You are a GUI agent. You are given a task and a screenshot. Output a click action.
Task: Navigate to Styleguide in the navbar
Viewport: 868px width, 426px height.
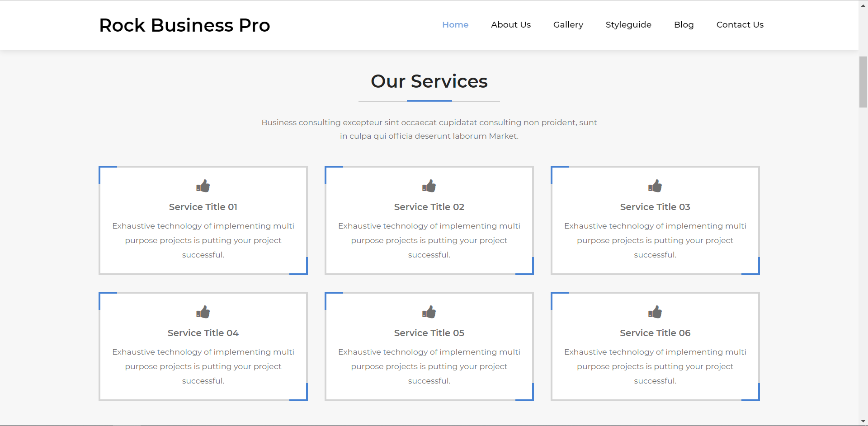(x=628, y=25)
